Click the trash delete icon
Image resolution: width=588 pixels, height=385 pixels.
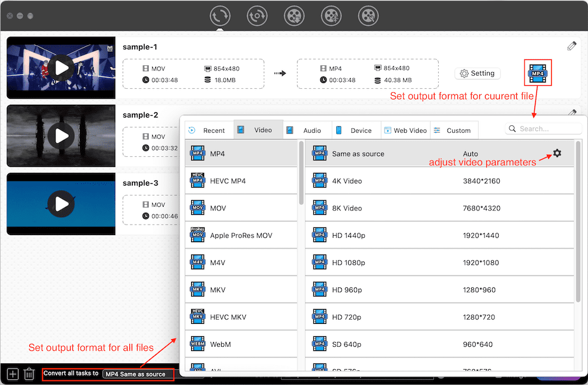[29, 374]
